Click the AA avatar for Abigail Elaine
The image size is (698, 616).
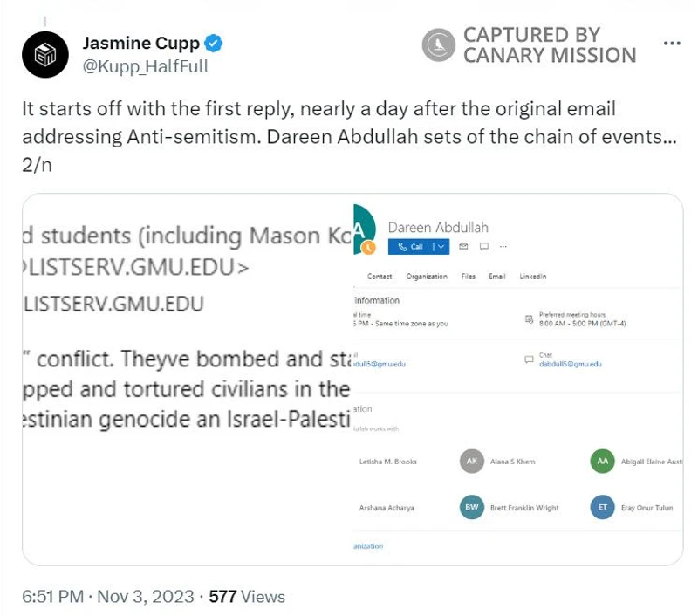click(x=602, y=462)
